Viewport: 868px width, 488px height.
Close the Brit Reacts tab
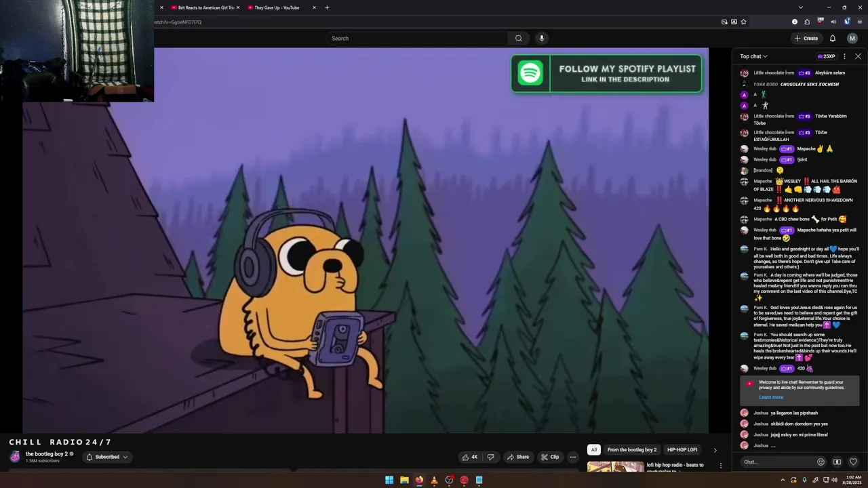click(237, 7)
